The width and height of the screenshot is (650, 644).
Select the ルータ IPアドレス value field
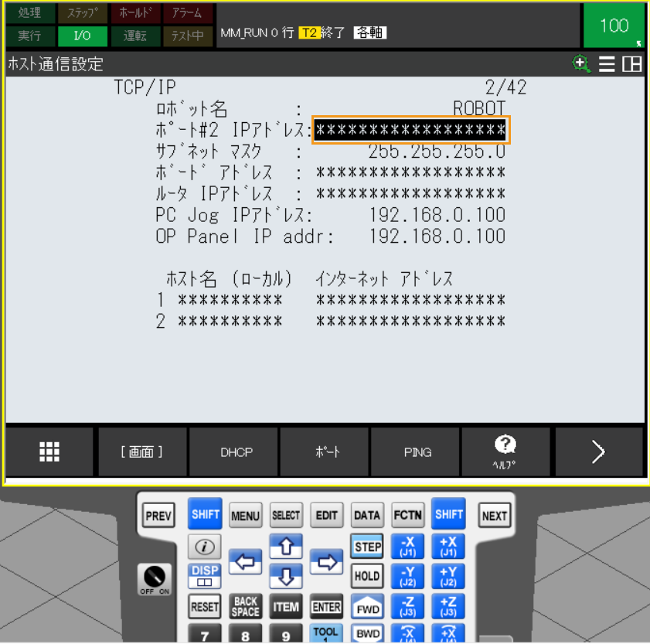click(410, 193)
